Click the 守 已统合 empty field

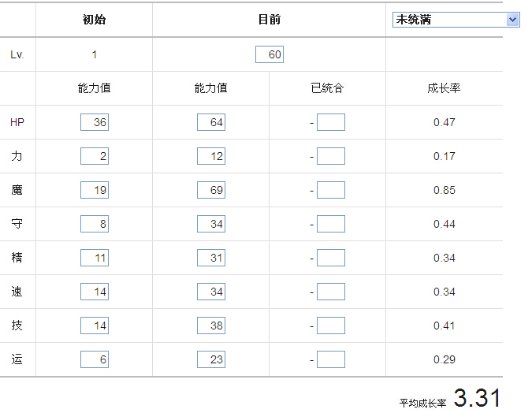tap(331, 224)
